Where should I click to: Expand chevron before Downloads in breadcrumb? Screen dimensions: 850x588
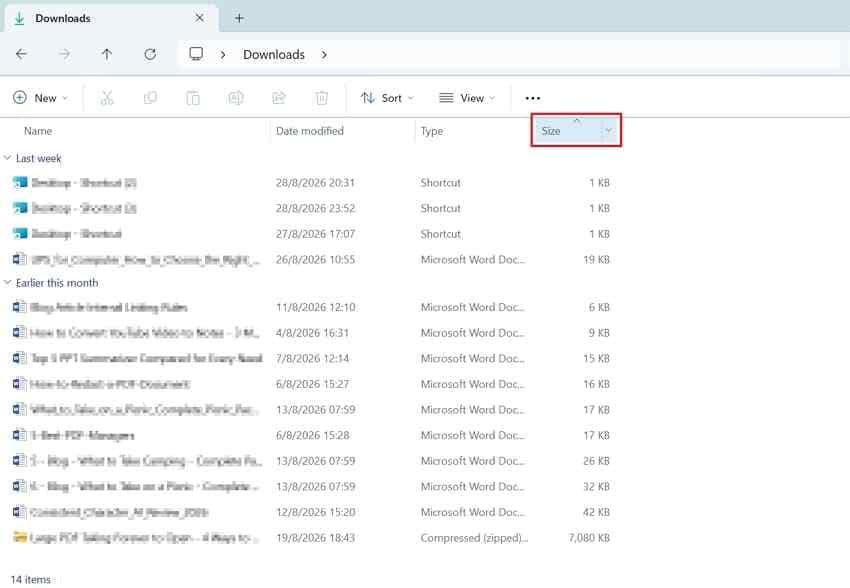223,55
